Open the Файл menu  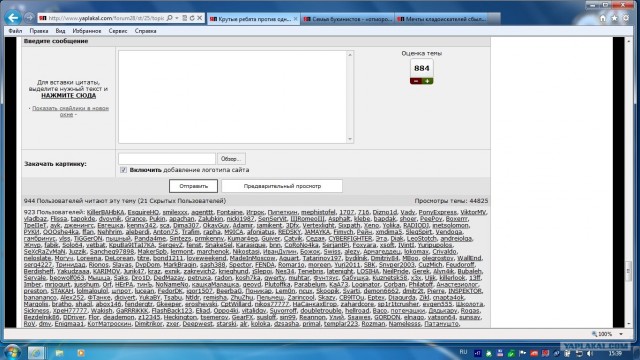click(15, 31)
